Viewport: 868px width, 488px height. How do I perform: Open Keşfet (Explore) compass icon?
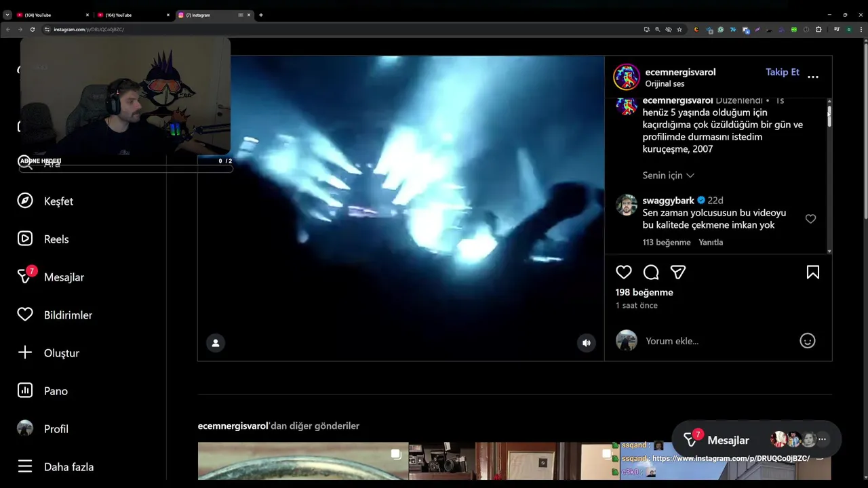[x=25, y=201]
